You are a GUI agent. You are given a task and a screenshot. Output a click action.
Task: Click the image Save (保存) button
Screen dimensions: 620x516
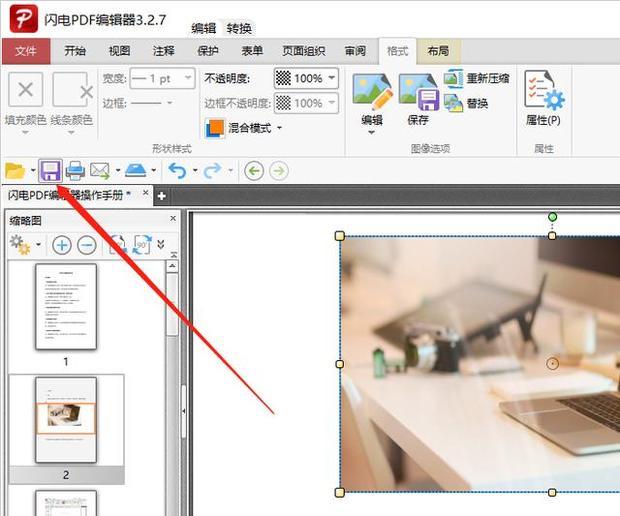(418, 100)
